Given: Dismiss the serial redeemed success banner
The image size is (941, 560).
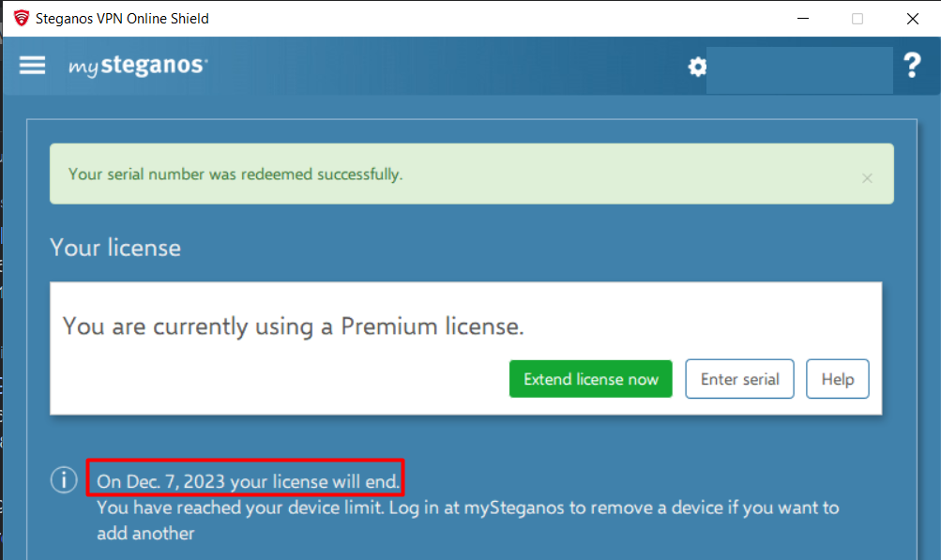Looking at the screenshot, I should pyautogui.click(x=867, y=178).
